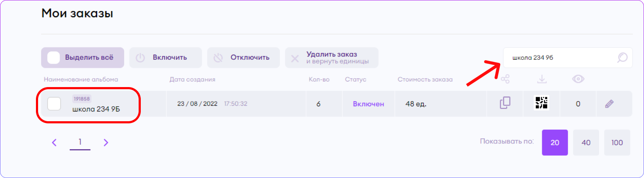Go to the previous page arrow

coord(54,143)
